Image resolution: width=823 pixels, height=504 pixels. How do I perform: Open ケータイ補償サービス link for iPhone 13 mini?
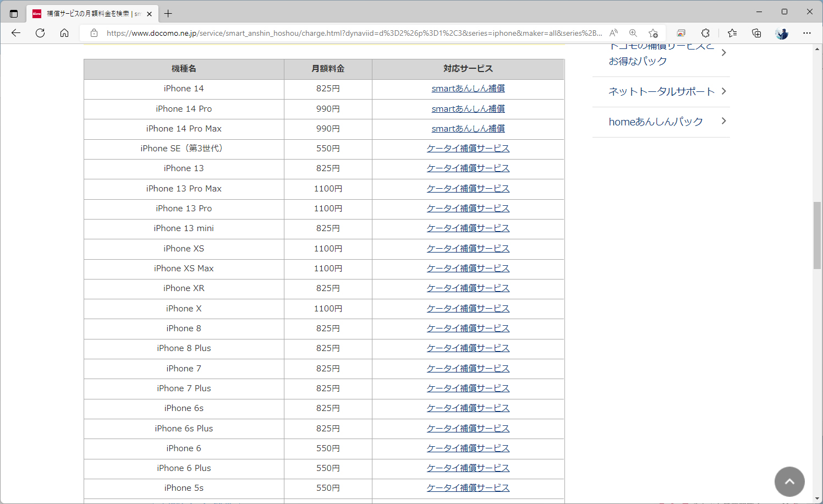(468, 228)
